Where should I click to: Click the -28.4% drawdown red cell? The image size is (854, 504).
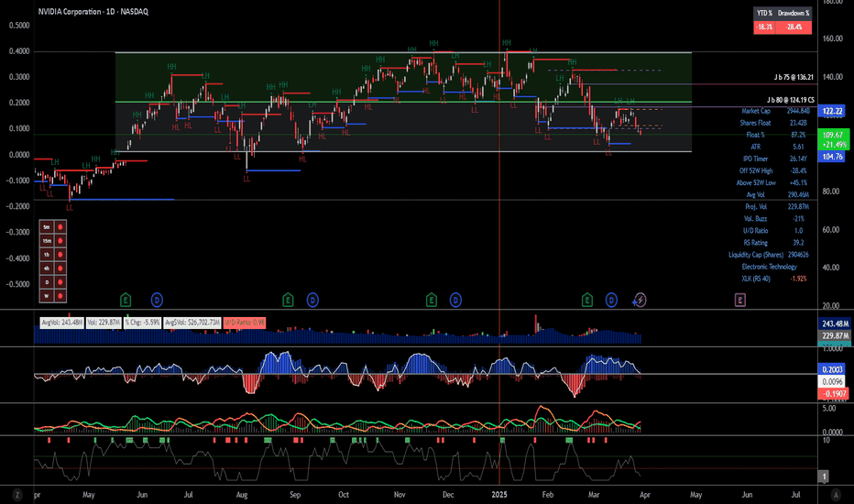point(794,27)
